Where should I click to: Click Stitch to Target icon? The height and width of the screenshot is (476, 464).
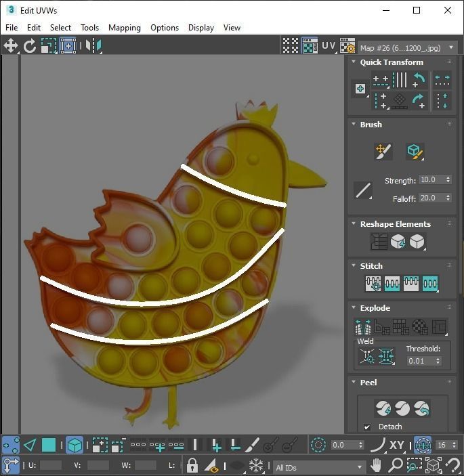click(373, 284)
